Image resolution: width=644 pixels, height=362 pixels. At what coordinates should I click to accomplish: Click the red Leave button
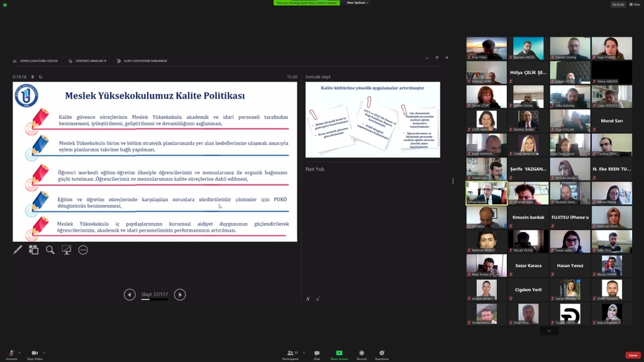coord(633,355)
